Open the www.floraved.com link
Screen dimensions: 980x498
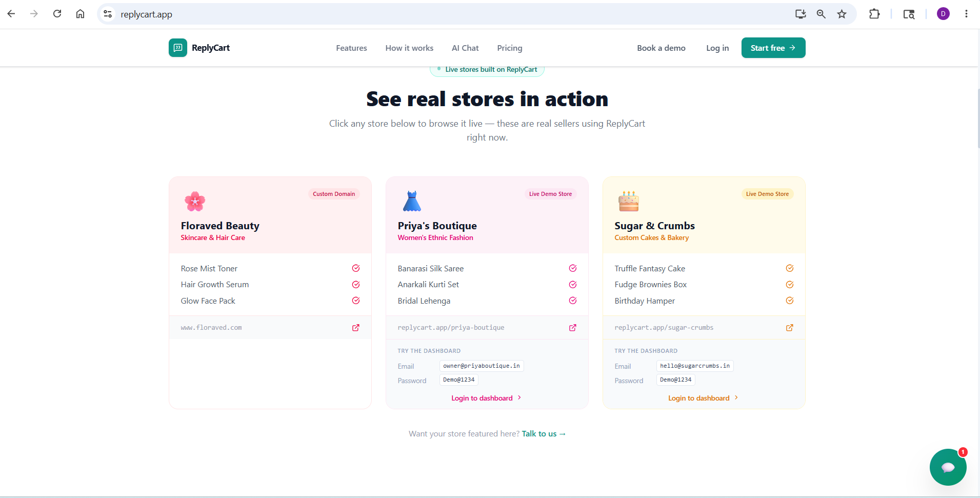point(211,328)
